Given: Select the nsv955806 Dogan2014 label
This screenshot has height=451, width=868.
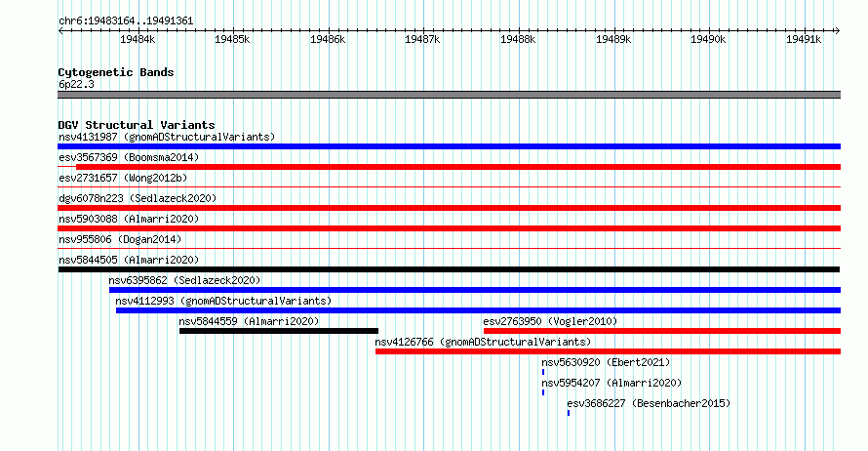Looking at the screenshot, I should point(120,239).
